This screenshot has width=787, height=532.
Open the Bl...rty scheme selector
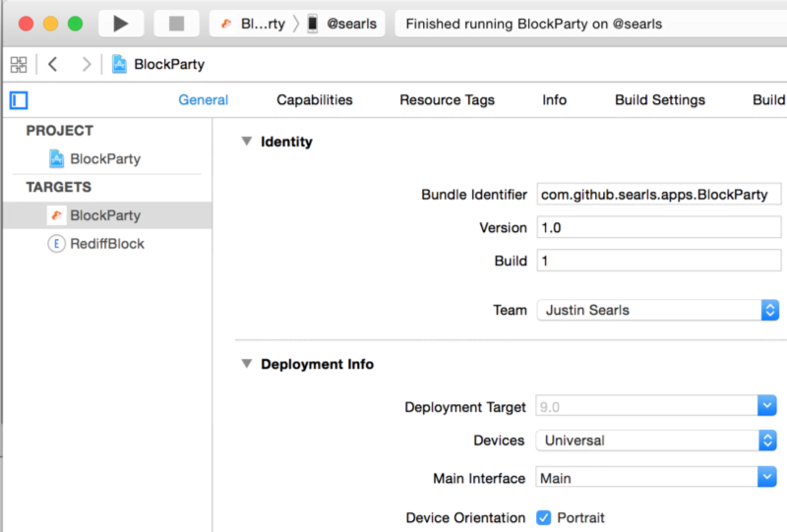click(x=254, y=24)
